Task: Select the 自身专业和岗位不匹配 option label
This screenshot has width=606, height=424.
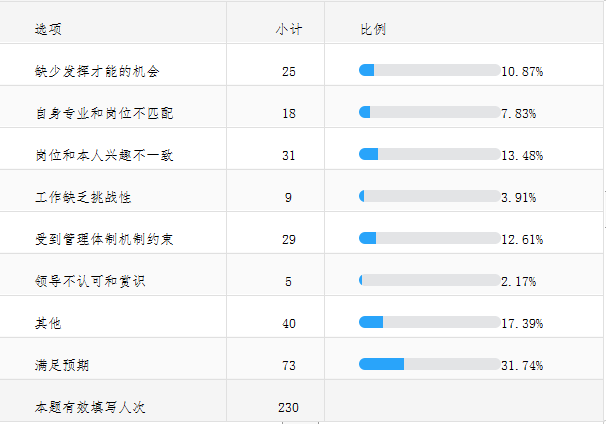Action: (103, 114)
